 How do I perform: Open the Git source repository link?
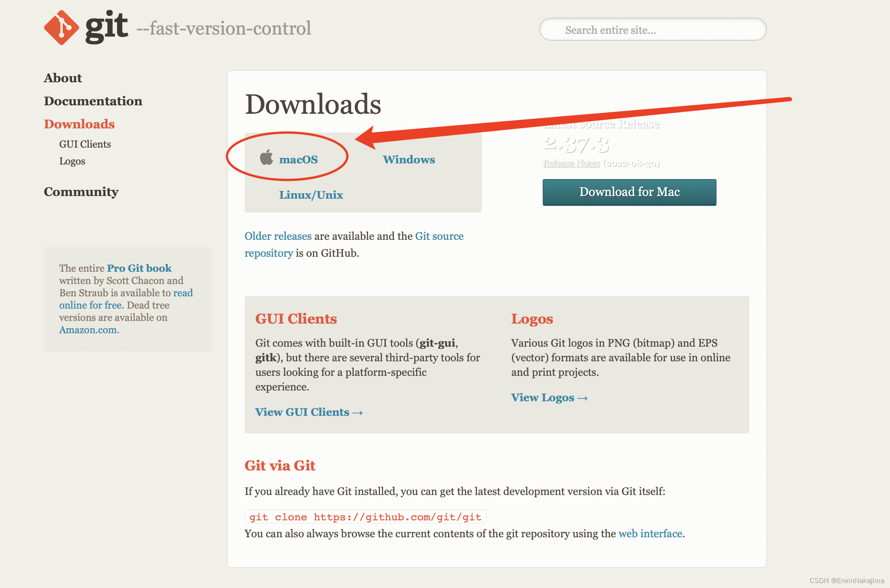point(354,244)
